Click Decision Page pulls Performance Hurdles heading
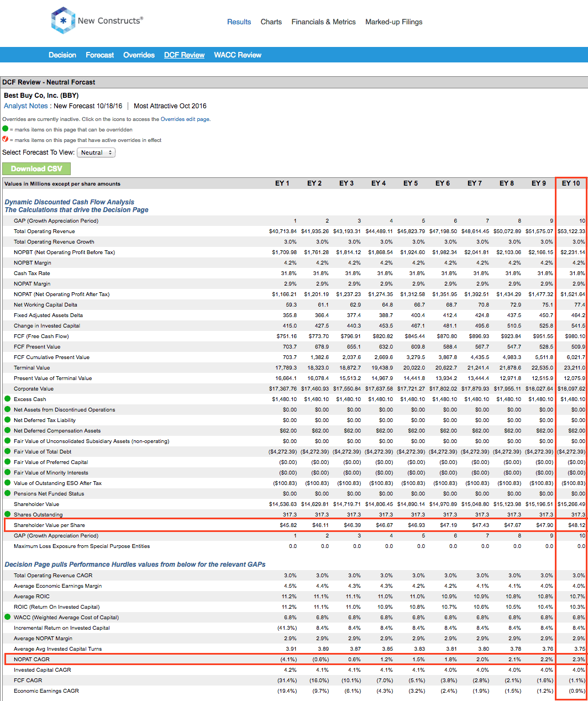This screenshot has height=701, width=588. click(135, 565)
